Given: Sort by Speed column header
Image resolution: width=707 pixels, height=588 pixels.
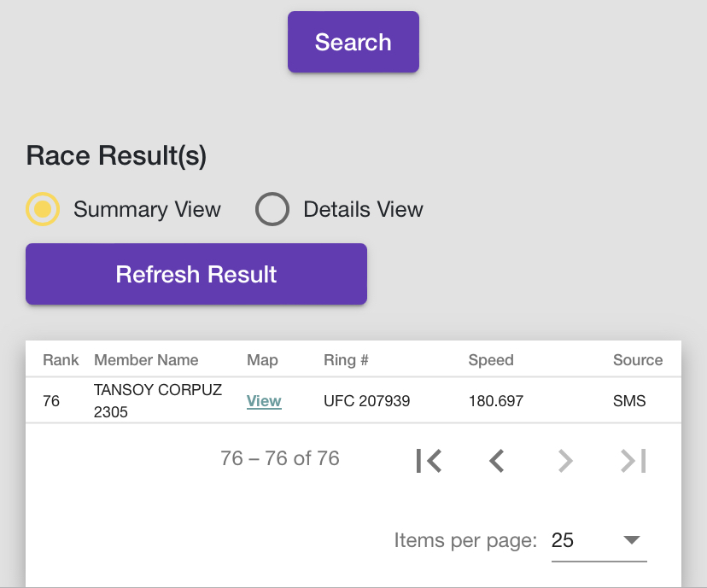Looking at the screenshot, I should (x=491, y=360).
